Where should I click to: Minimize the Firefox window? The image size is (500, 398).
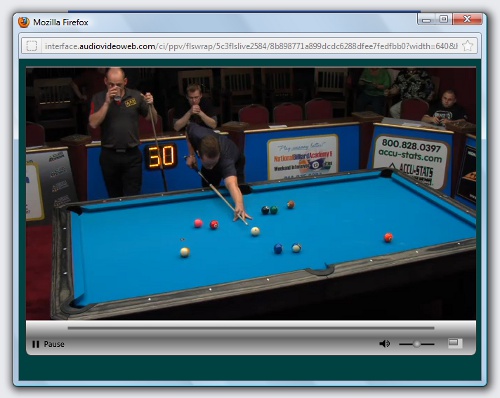point(426,19)
